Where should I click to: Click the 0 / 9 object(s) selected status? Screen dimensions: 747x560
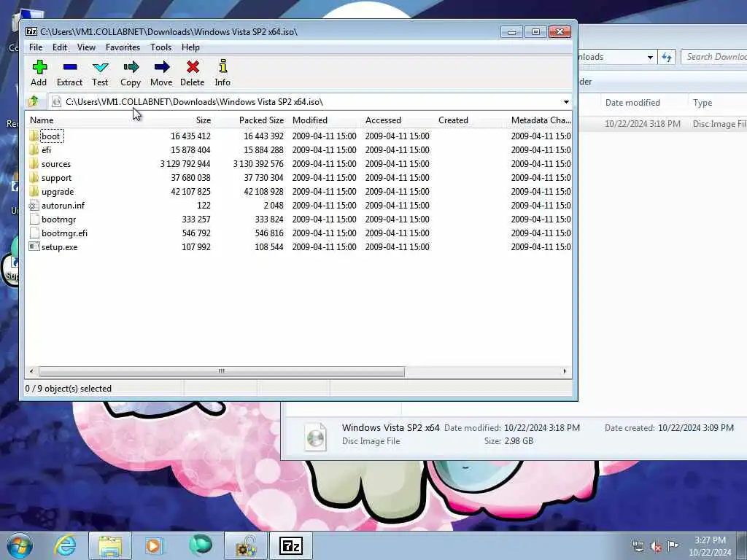pyautogui.click(x=68, y=389)
